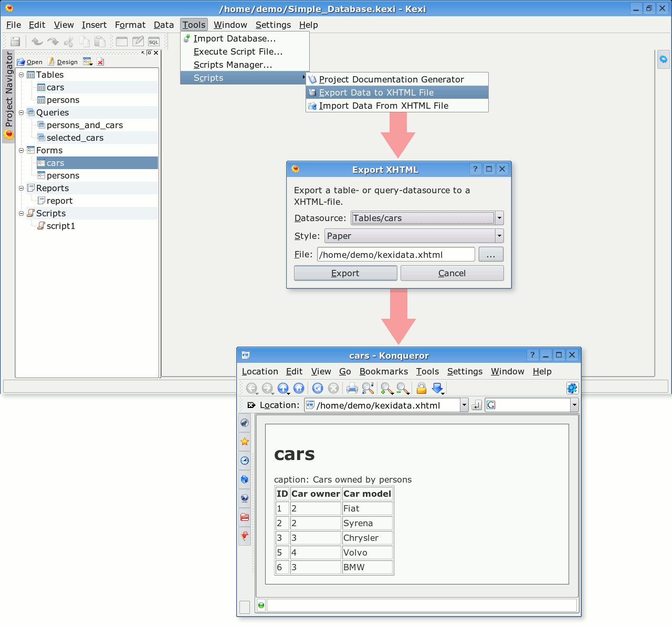Click the bookmarks star sidebar icon
The width and height of the screenshot is (672, 627).
pyautogui.click(x=245, y=442)
